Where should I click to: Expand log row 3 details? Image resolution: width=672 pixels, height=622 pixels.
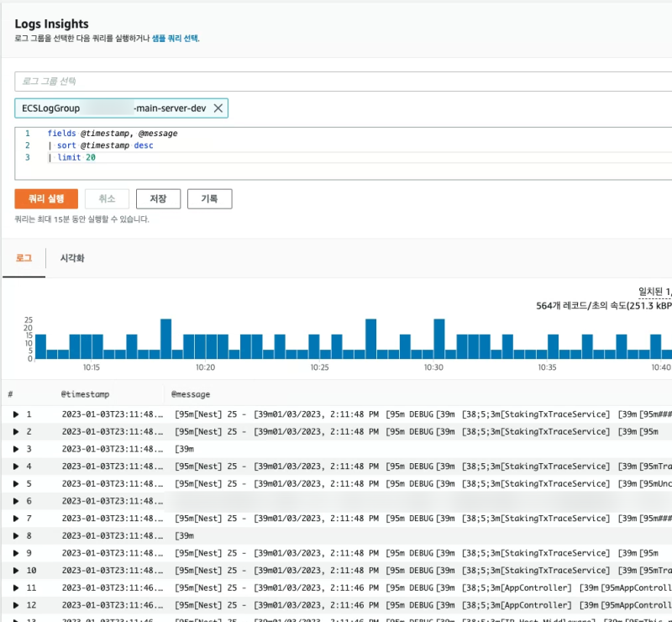16,449
